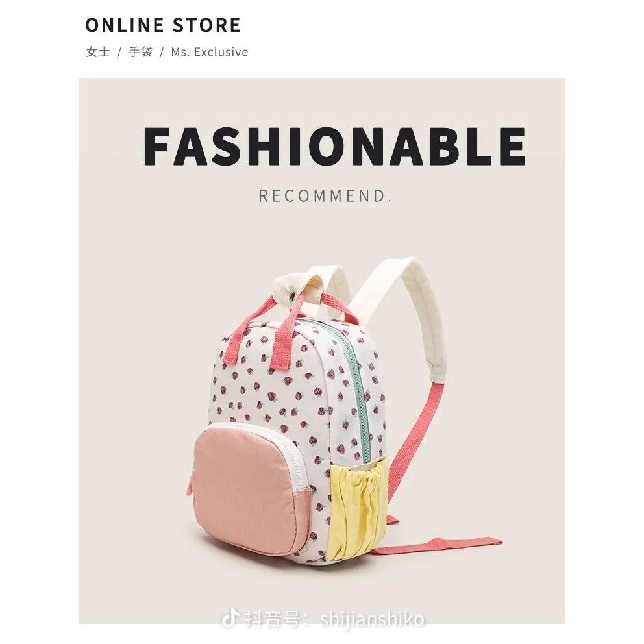Click the shijianshiko account name

tap(372, 619)
